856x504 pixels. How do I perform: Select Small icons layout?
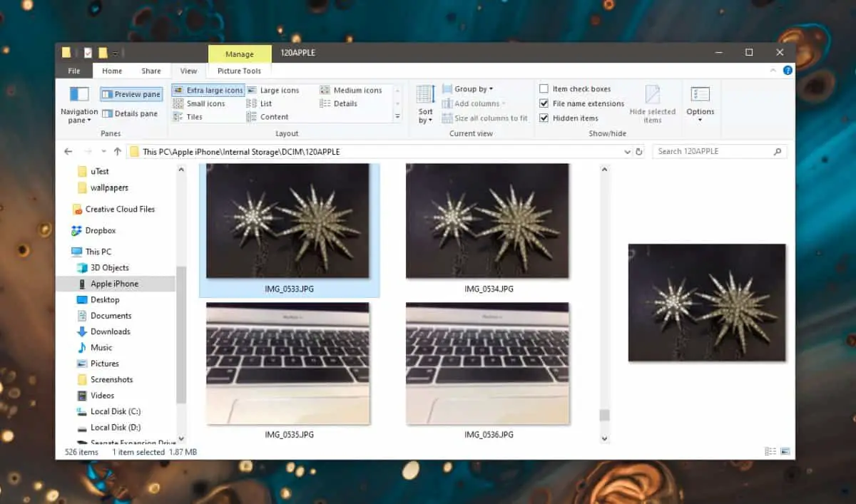(199, 103)
